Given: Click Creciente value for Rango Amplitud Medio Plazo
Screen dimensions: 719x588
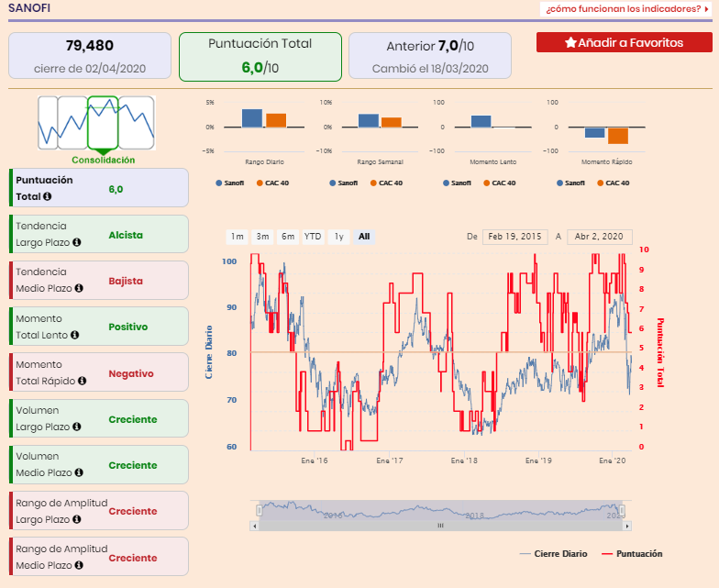Looking at the screenshot, I should 132,558.
